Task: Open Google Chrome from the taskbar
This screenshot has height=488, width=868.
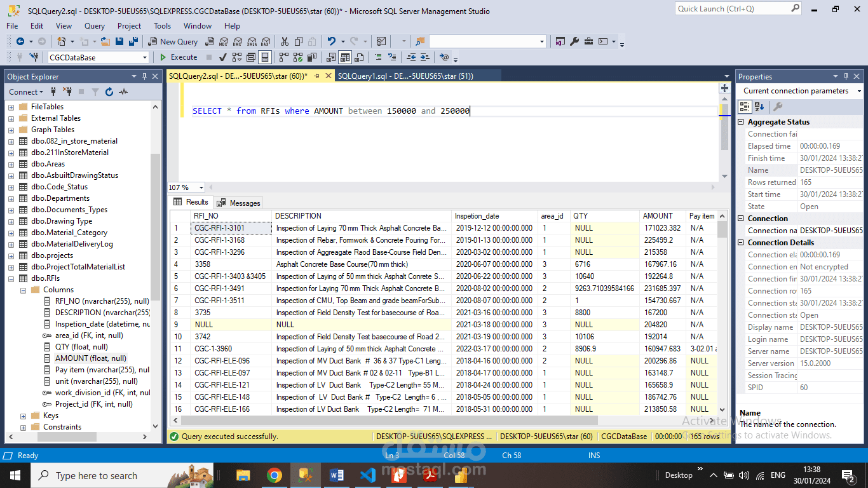Action: (275, 475)
